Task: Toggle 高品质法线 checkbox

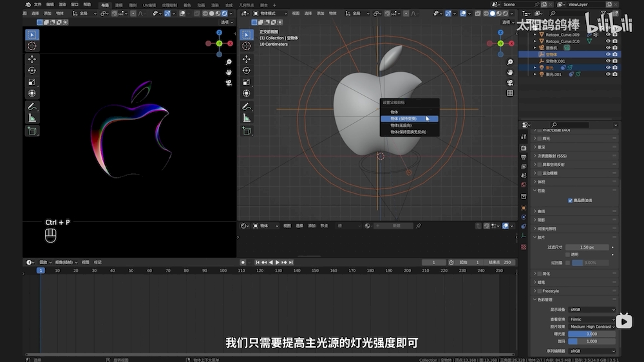Action: coord(570,200)
